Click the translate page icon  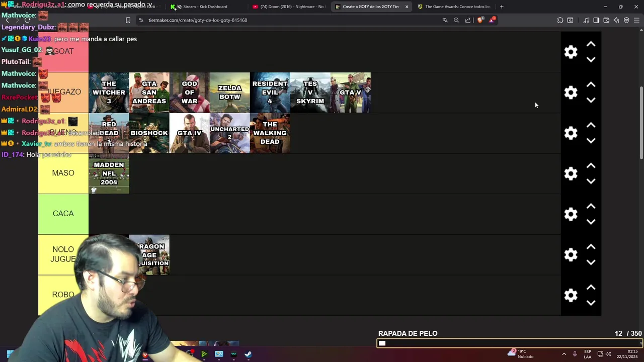click(x=445, y=20)
